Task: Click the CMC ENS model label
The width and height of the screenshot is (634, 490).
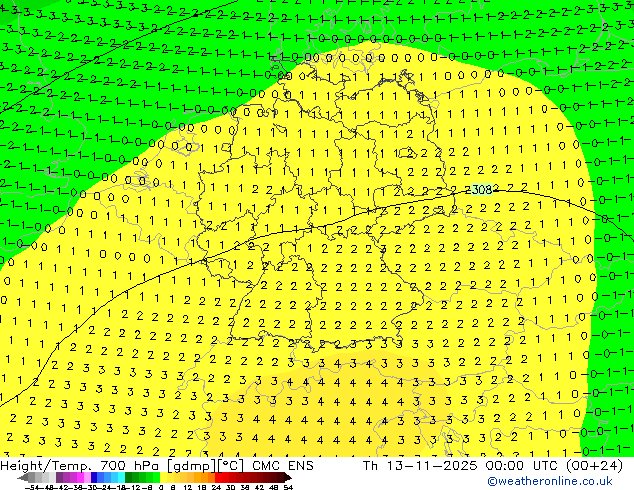Action: [283, 466]
